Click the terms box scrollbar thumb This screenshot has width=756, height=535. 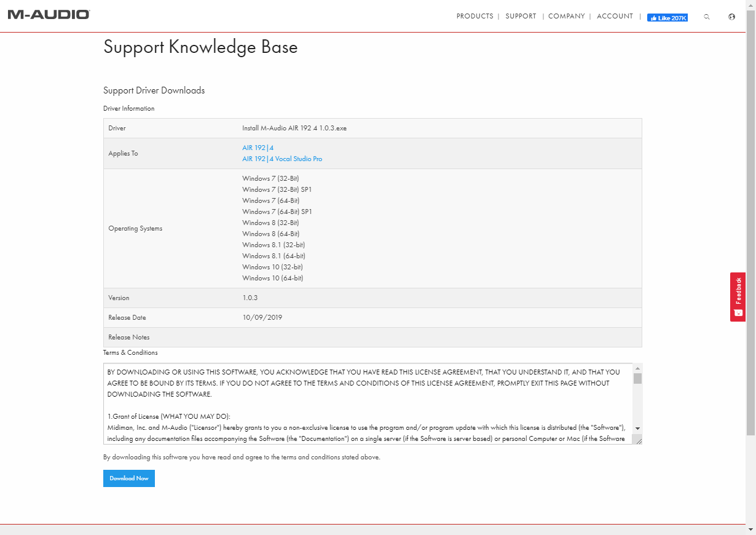click(x=638, y=378)
